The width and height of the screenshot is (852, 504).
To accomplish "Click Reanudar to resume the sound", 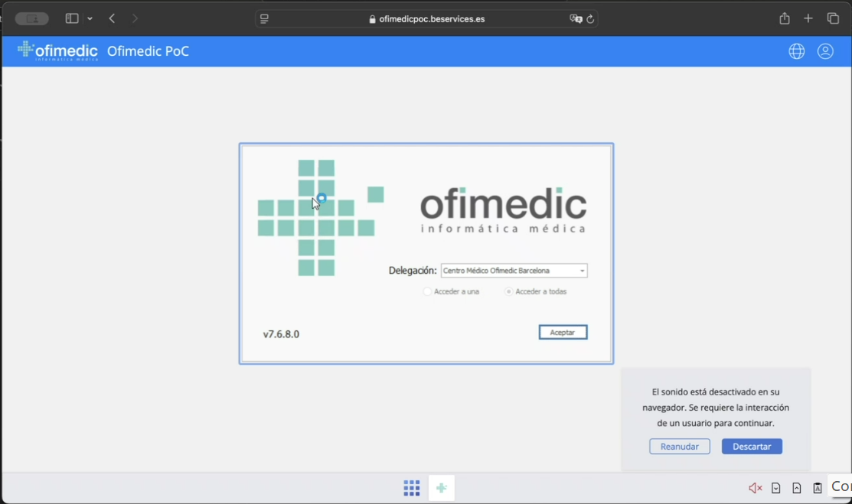I will [x=679, y=447].
